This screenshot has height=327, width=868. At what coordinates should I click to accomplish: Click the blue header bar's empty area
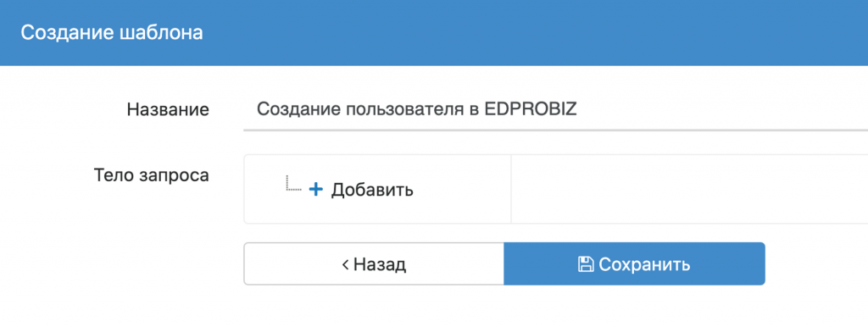click(531, 33)
